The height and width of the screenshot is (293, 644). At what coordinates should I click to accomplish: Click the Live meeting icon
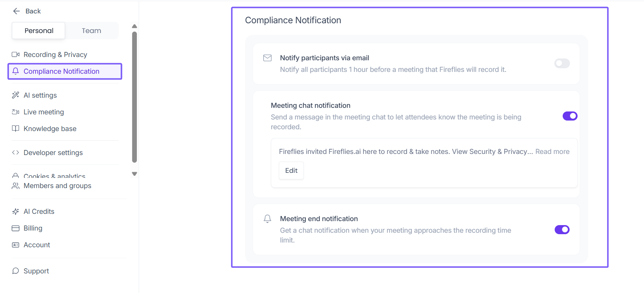(16, 112)
